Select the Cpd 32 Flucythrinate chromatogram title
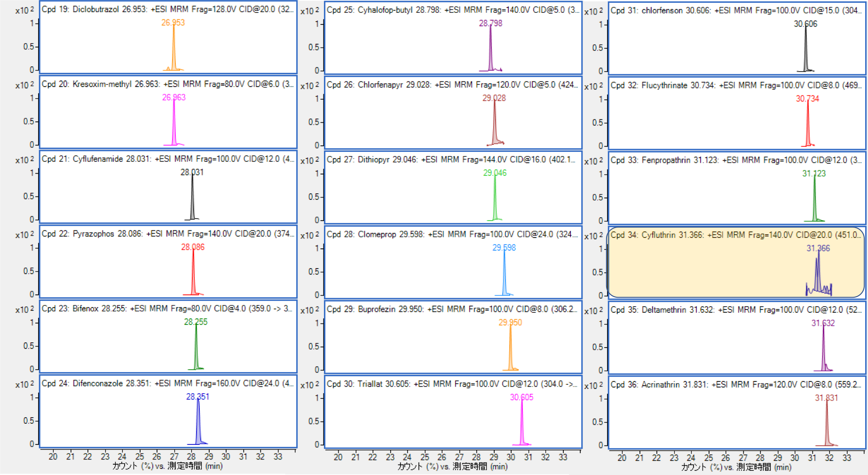Viewport: 868px width, 475px height. click(x=736, y=85)
